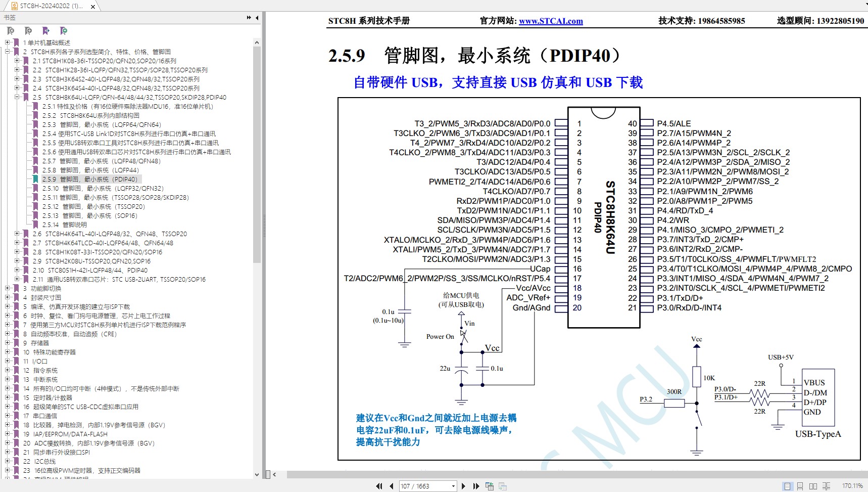Jump to the last page
The width and height of the screenshot is (868, 492).
coord(476,486)
